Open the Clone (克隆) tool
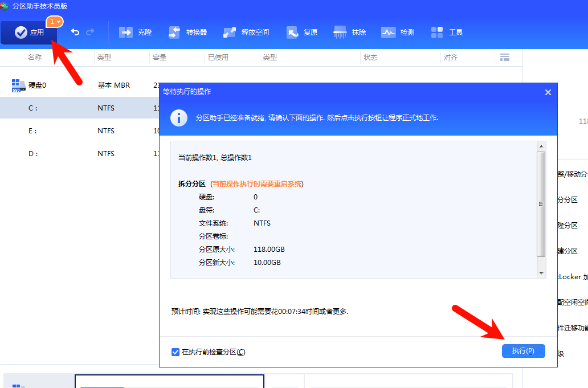Screen dimensions: 588x388 pyautogui.click(x=136, y=32)
